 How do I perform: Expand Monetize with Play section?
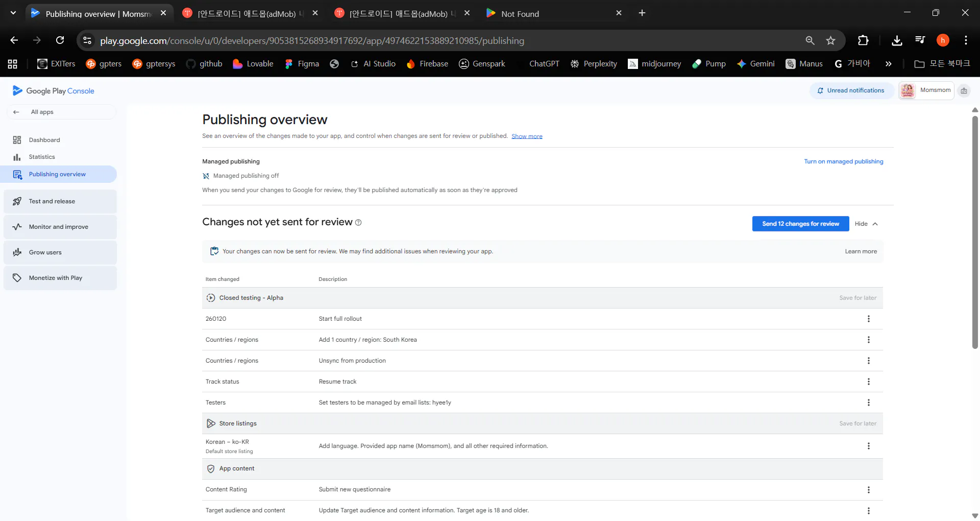60,278
